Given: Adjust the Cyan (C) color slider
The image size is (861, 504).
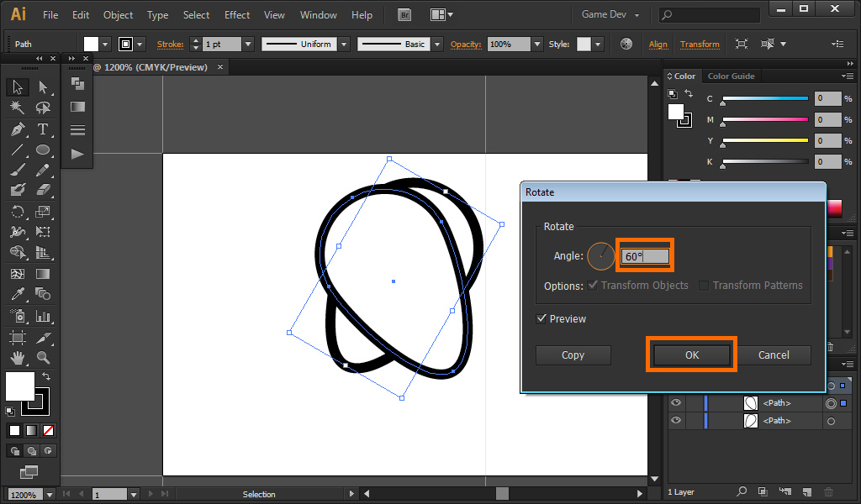Looking at the screenshot, I should pyautogui.click(x=764, y=99).
